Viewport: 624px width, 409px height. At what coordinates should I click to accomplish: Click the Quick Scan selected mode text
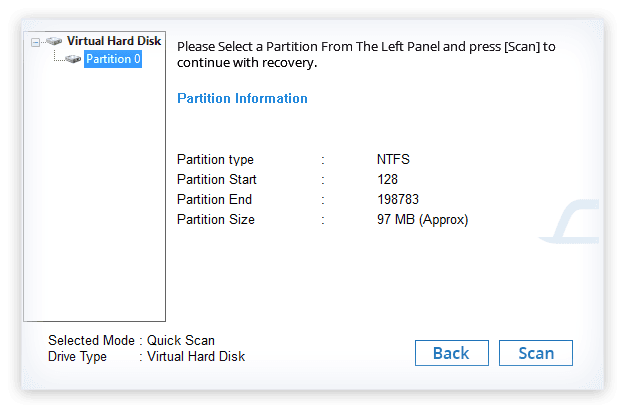coord(181,340)
